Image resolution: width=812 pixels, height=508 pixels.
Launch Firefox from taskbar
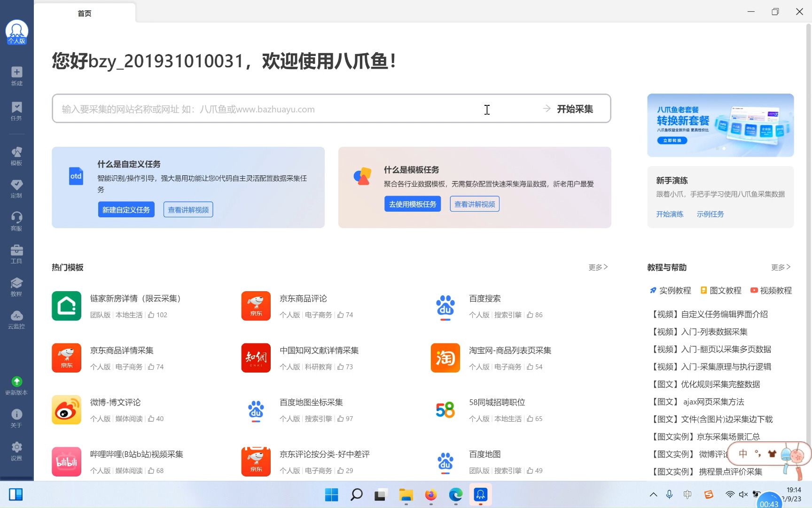430,494
